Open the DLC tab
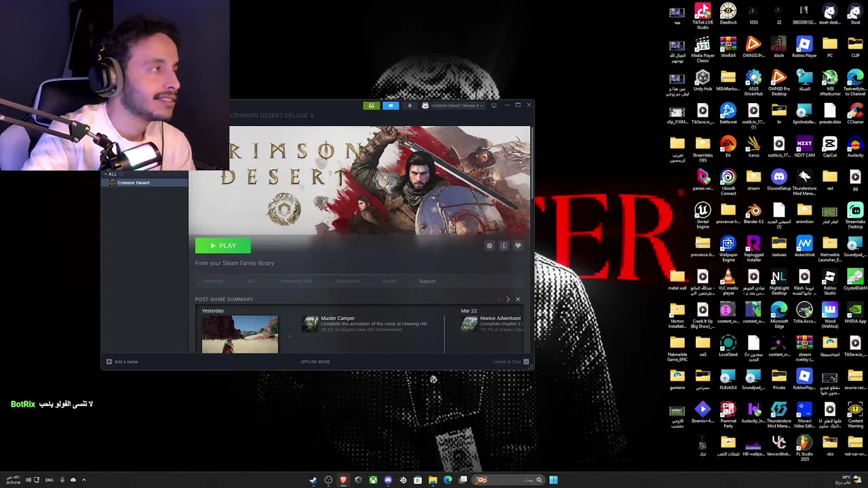The height and width of the screenshot is (488, 868). coord(251,281)
